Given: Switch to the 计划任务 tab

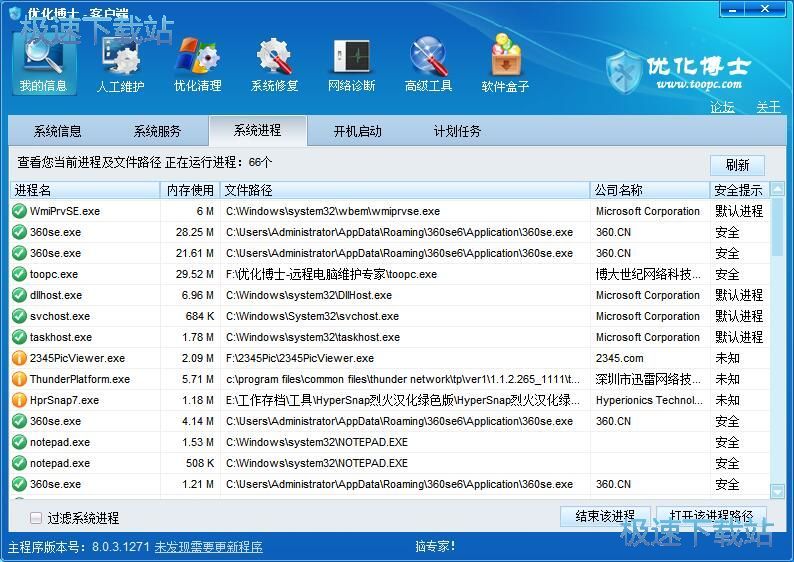Looking at the screenshot, I should pos(457,132).
